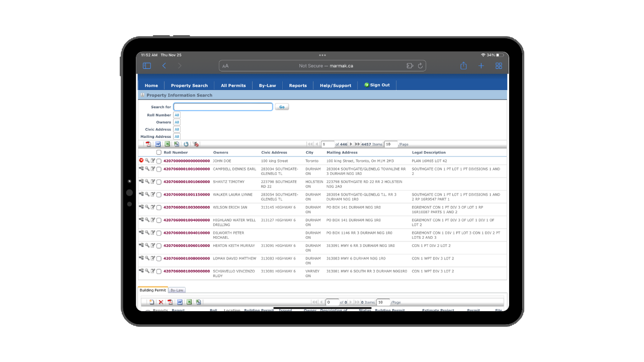Add new building permit icon

(151, 302)
